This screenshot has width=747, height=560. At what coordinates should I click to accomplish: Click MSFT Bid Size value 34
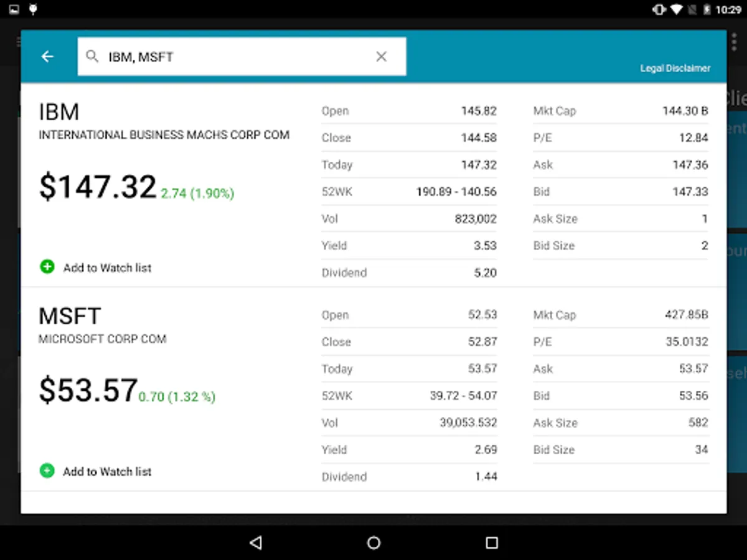tap(702, 449)
